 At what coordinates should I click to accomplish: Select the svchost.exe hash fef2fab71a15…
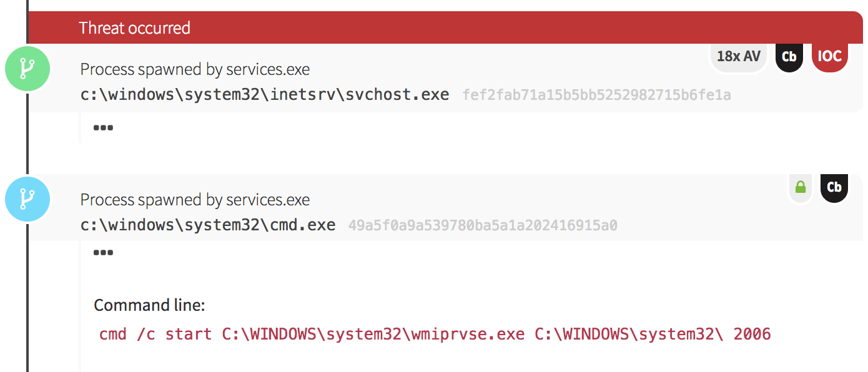click(596, 95)
